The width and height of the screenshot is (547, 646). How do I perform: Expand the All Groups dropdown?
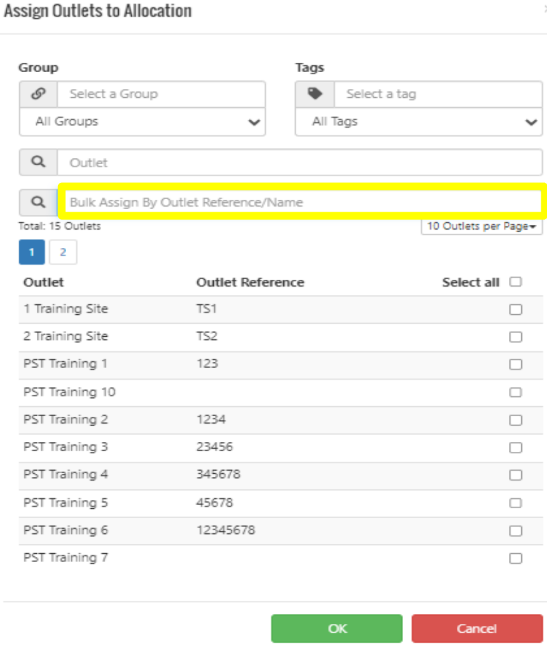(x=142, y=122)
